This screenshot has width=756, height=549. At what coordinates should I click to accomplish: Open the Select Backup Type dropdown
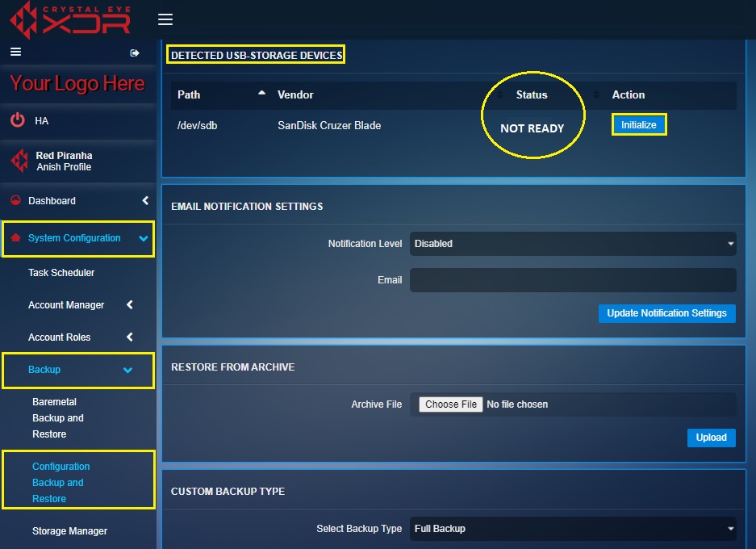(x=573, y=528)
